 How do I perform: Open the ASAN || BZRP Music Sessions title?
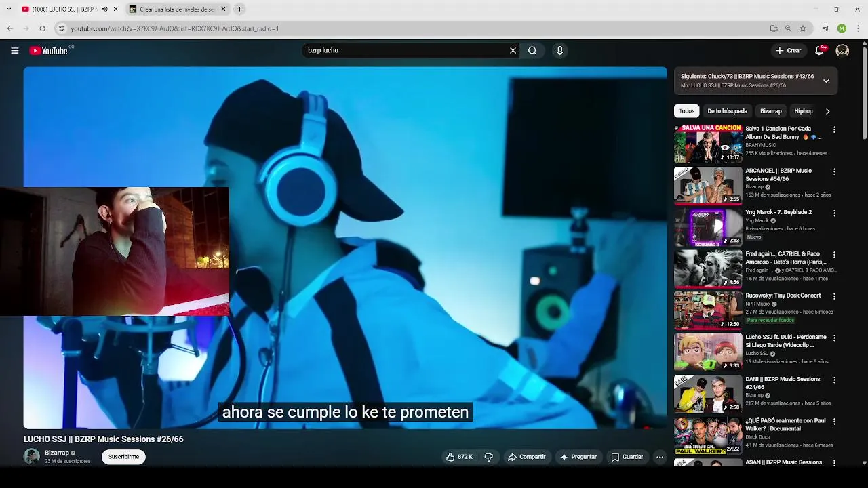click(x=784, y=462)
